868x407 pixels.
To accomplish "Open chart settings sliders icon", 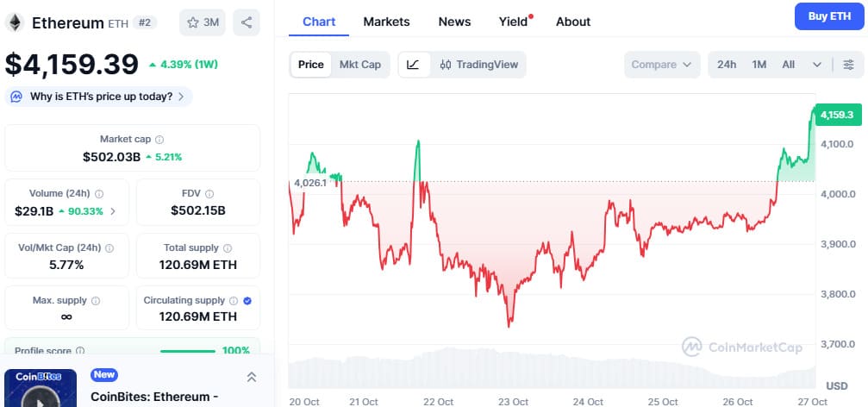I will [849, 65].
